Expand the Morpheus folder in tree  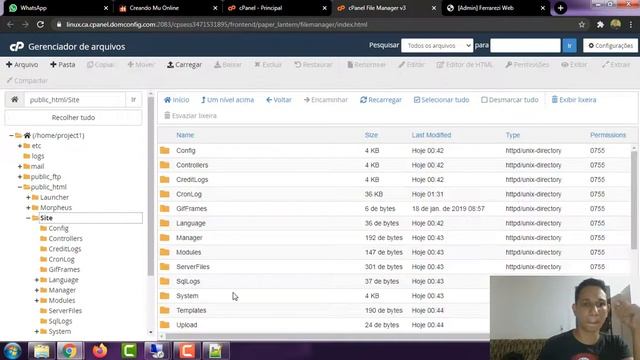28,208
